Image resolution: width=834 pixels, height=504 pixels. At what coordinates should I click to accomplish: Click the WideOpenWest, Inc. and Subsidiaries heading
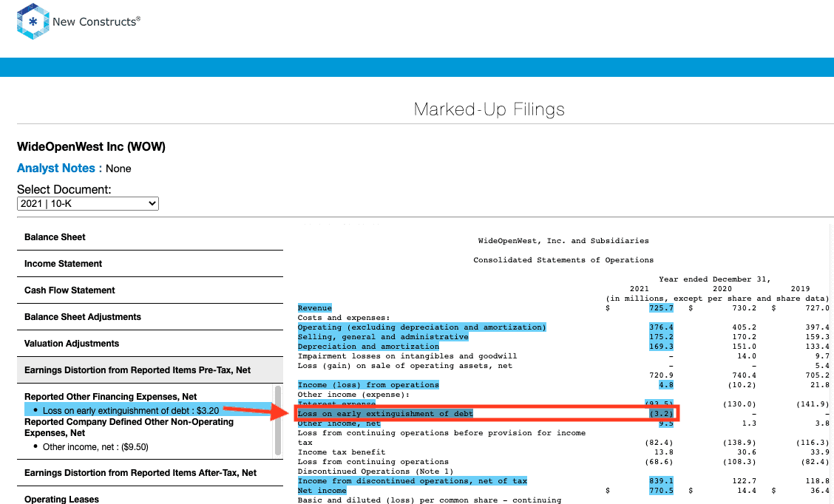tap(563, 241)
